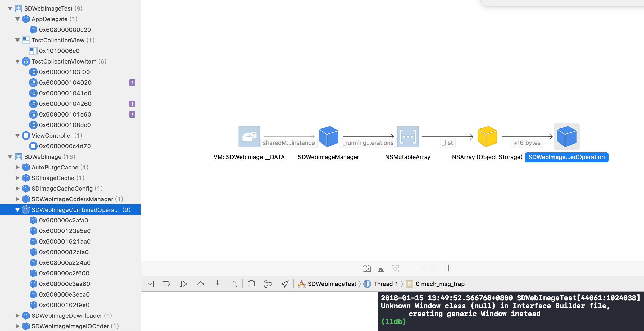This screenshot has height=331, width=644.
Task: Select the SDWebImage...edOperation highlighted label
Action: tap(566, 157)
